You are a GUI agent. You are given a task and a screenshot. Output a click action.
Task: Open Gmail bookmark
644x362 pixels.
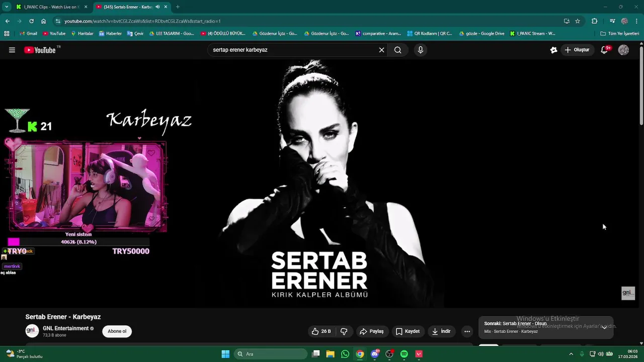tap(28, 34)
